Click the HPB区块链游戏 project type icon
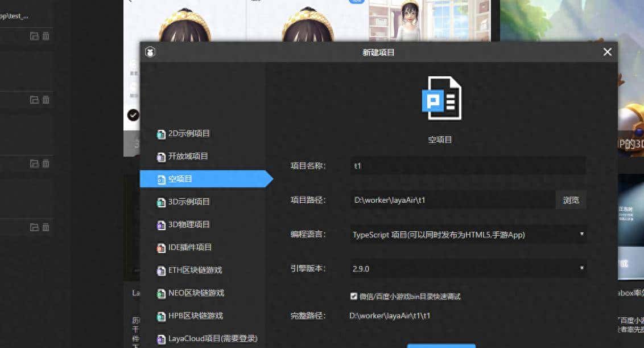The height and width of the screenshot is (348, 644). coord(160,316)
